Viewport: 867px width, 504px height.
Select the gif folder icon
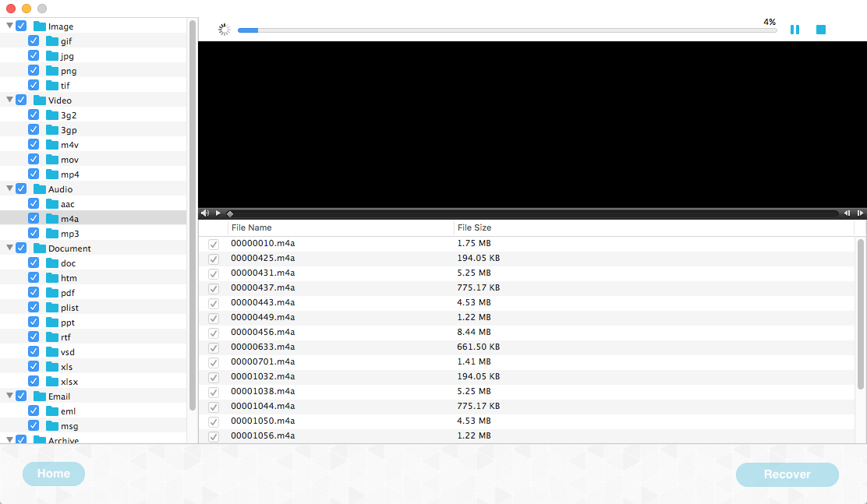pyautogui.click(x=52, y=41)
